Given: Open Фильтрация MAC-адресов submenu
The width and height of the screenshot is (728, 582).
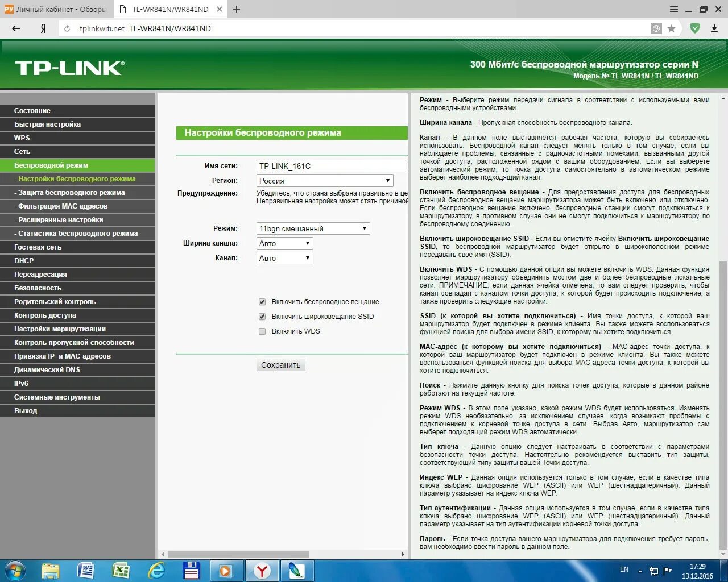Looking at the screenshot, I should pos(77,206).
